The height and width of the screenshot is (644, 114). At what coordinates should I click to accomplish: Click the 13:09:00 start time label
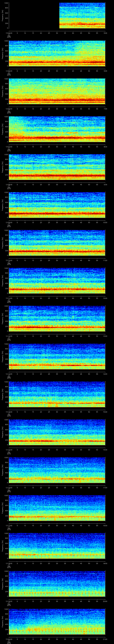9,223
